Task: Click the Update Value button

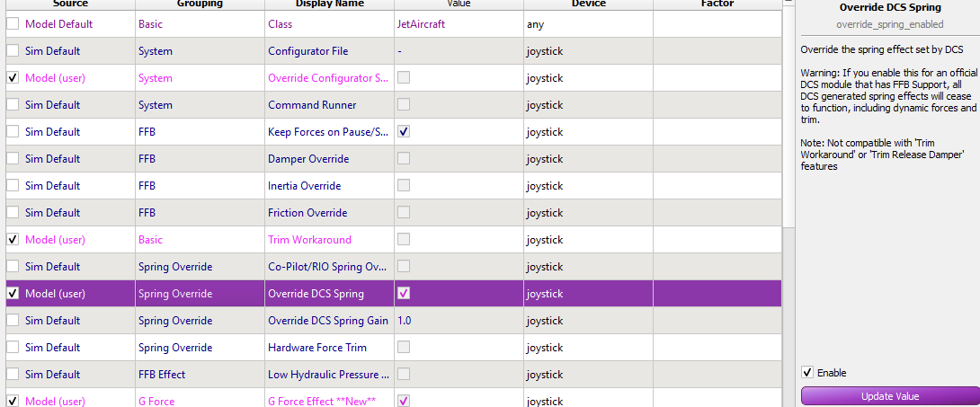Action: (x=890, y=396)
